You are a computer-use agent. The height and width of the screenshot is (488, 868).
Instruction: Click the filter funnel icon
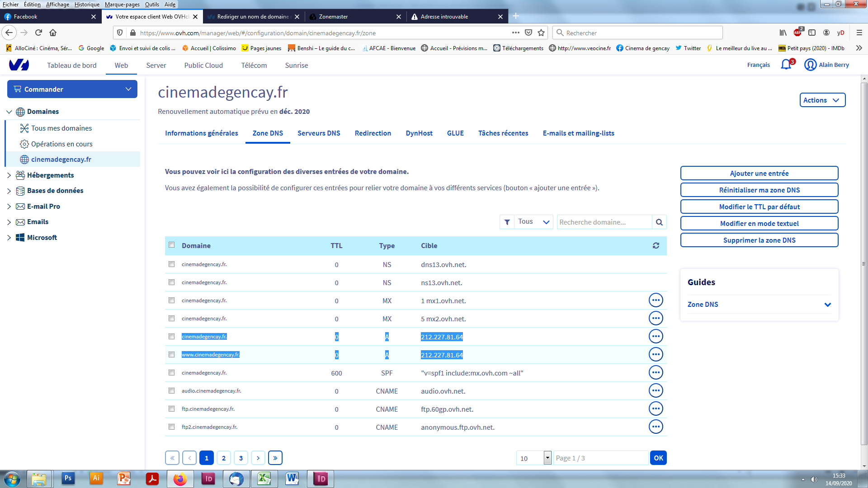[507, 222]
